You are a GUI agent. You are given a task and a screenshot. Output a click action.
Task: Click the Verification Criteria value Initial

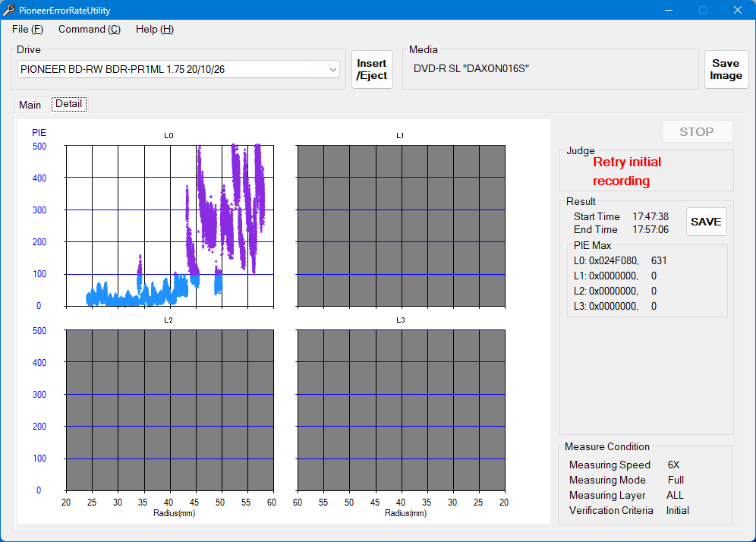pyautogui.click(x=677, y=510)
